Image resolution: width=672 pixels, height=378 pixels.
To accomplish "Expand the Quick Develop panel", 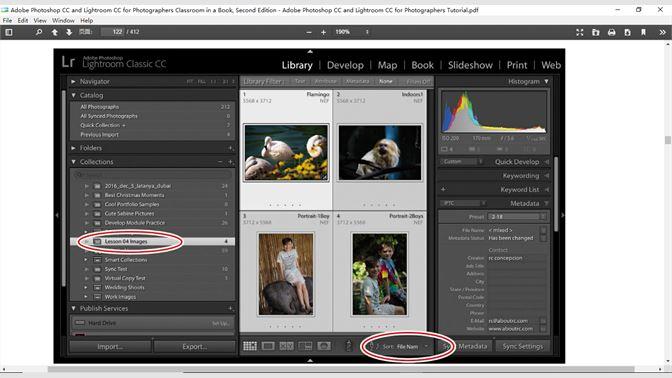I will click(x=546, y=162).
